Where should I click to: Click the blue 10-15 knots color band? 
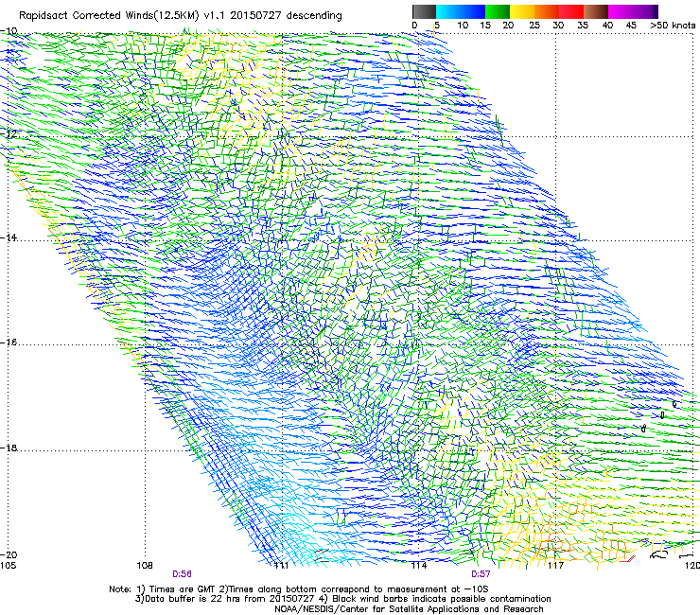pos(472,11)
